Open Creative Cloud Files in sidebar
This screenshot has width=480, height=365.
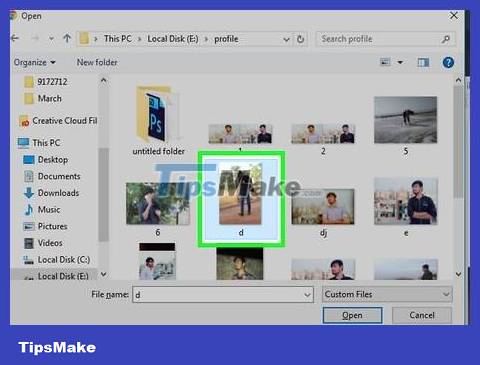point(58,121)
